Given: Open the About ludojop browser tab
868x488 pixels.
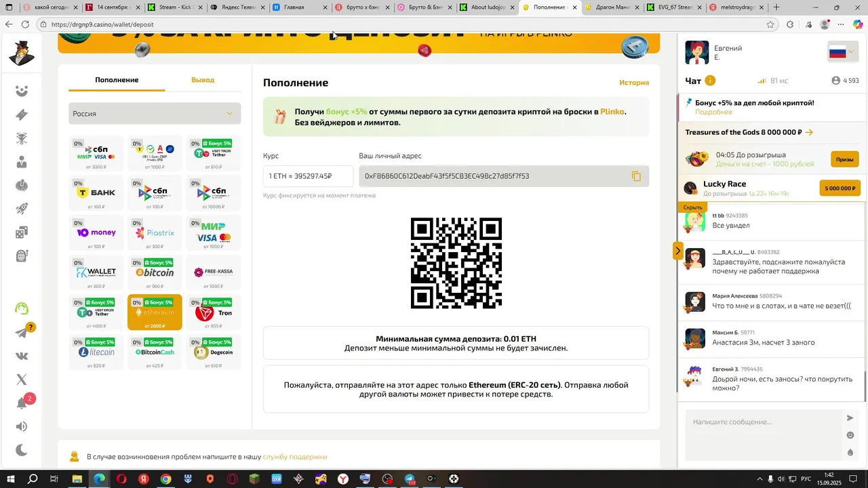Looking at the screenshot, I should 486,7.
